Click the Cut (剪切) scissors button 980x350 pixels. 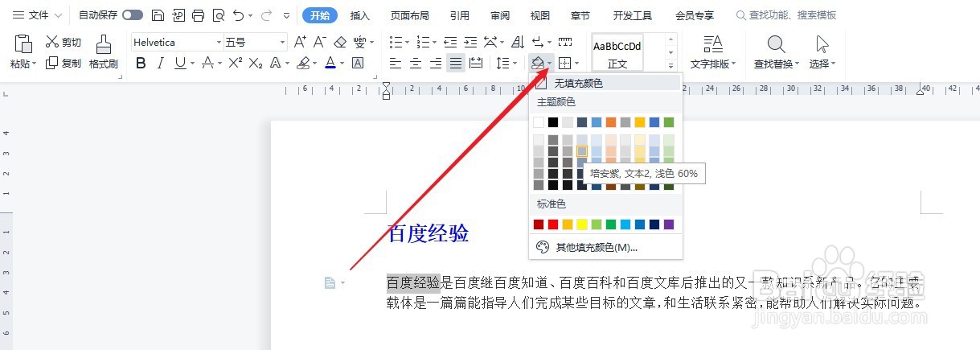64,43
